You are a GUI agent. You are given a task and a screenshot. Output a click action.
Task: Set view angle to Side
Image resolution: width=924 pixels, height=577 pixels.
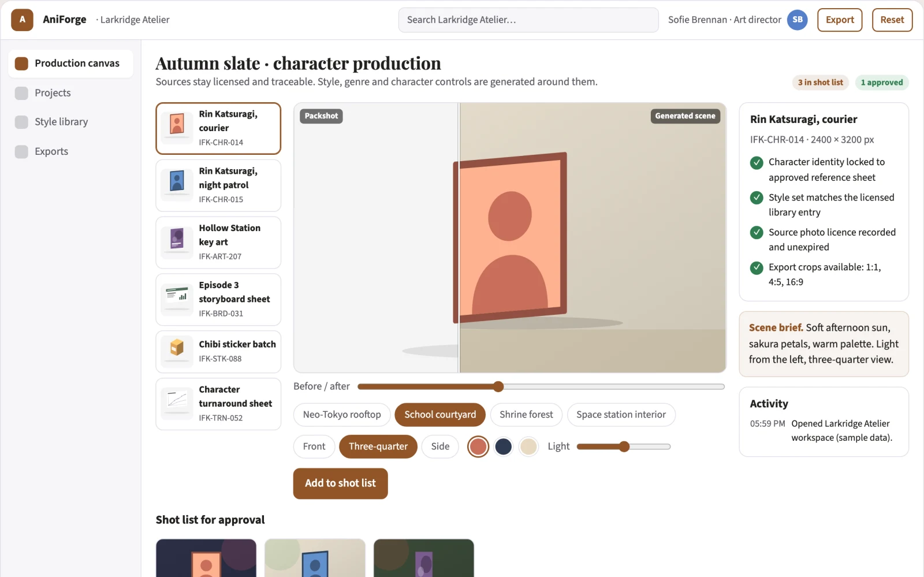click(x=440, y=446)
